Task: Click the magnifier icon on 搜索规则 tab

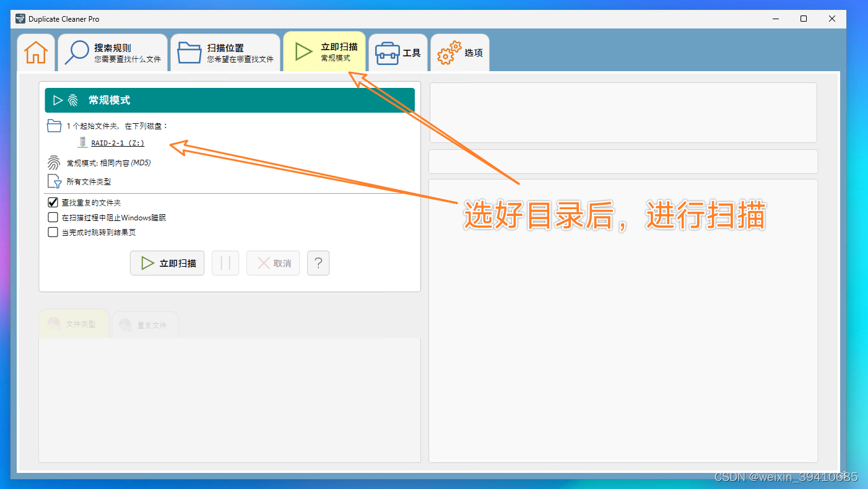Action: [x=77, y=53]
